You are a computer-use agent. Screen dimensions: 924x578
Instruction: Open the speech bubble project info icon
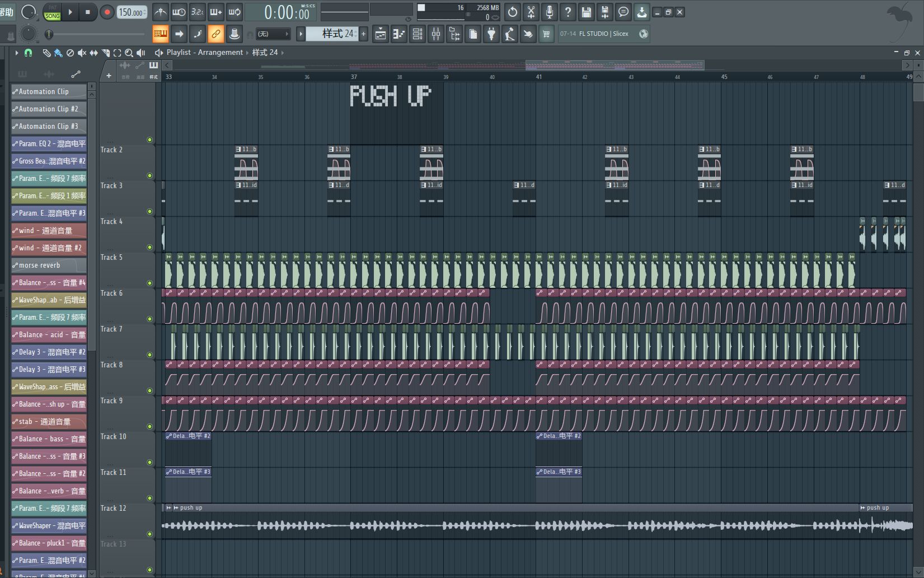coord(623,12)
